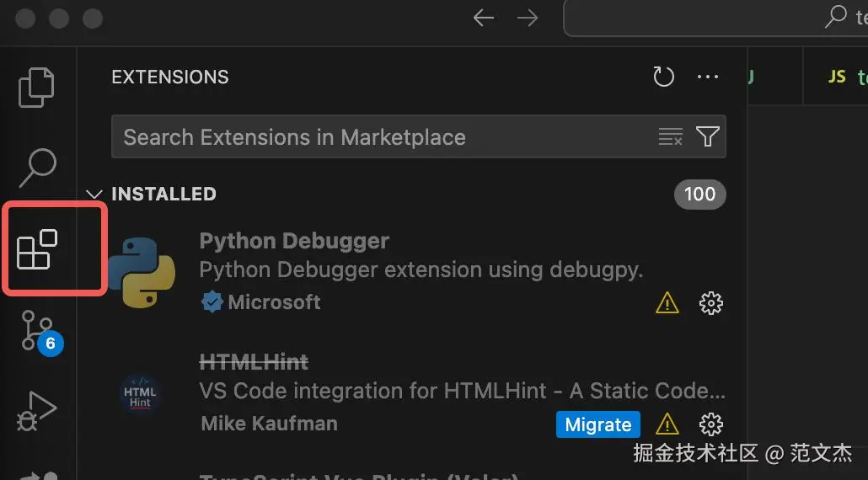Screen dimensions: 868x480
Task: Open manage gear for Python Debugger
Action: coord(711,302)
